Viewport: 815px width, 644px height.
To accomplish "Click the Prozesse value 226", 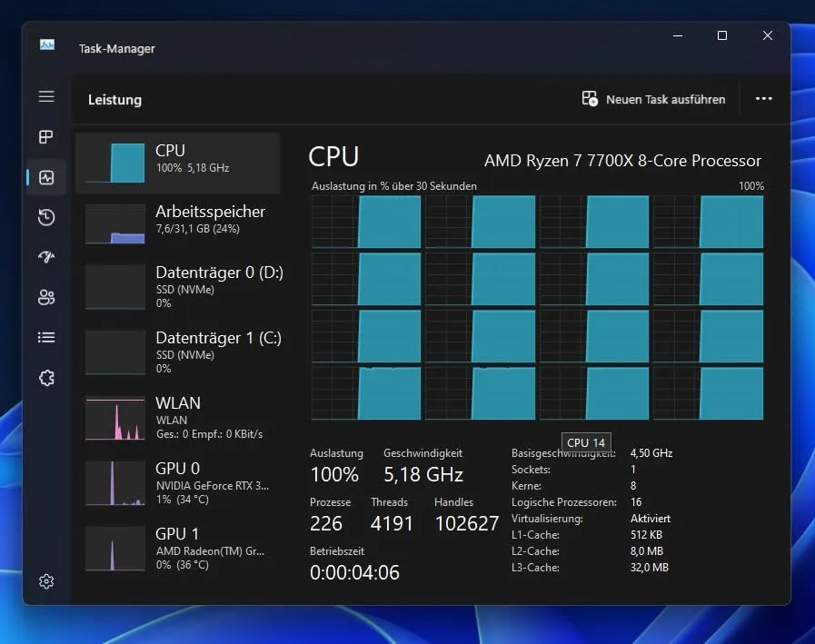I will tap(326, 523).
